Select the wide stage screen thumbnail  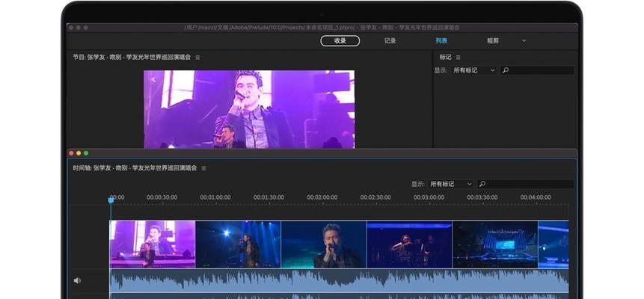pos(495,244)
